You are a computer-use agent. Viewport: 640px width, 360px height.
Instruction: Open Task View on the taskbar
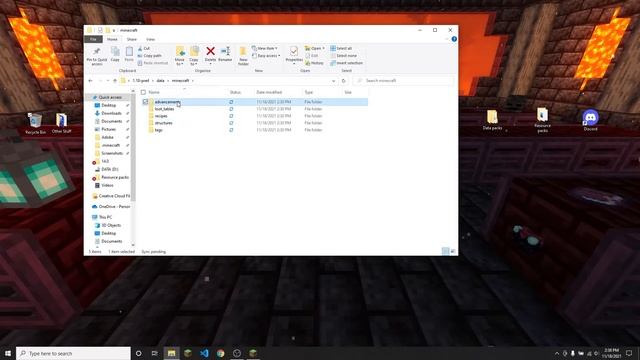(154, 353)
